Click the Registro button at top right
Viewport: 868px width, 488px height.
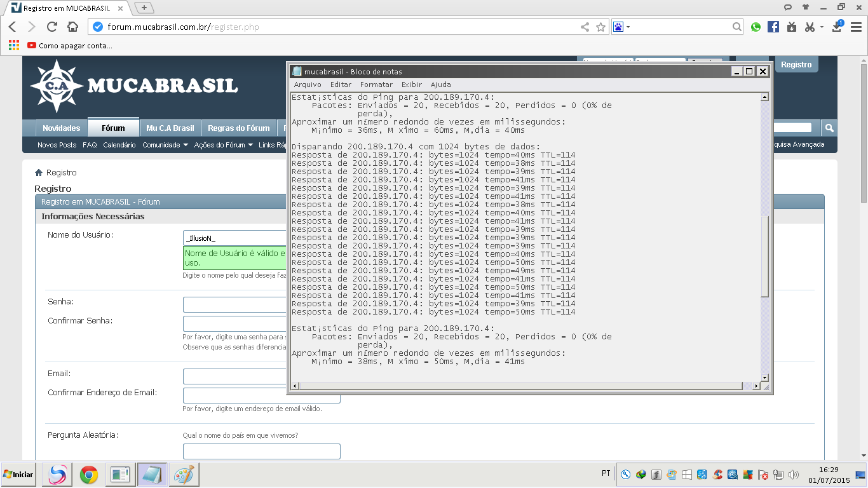pos(796,64)
